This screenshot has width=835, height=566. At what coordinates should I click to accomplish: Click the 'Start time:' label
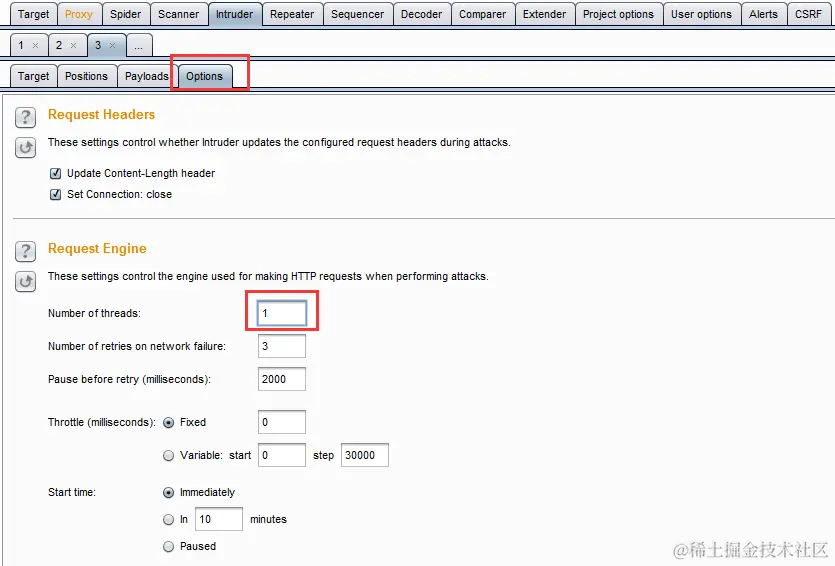tap(72, 493)
